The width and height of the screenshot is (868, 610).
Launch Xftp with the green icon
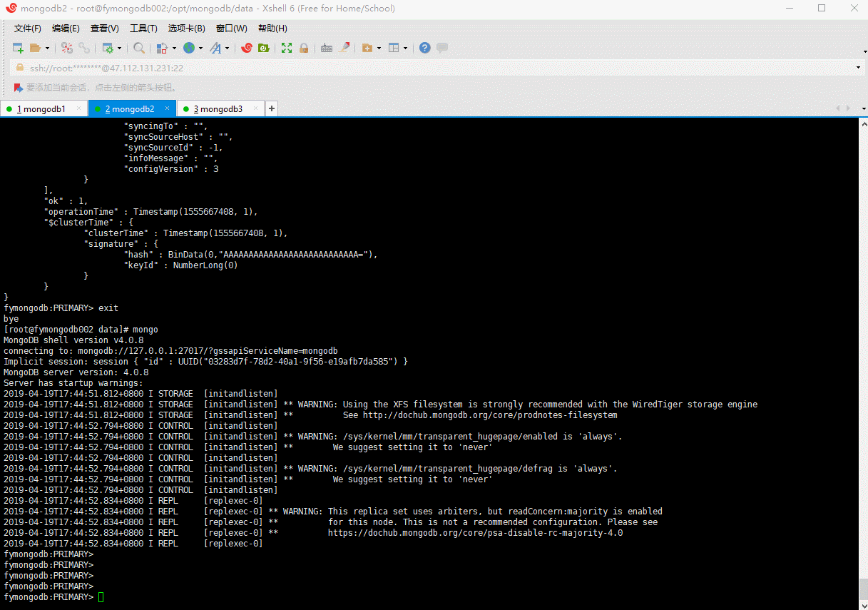pyautogui.click(x=263, y=48)
